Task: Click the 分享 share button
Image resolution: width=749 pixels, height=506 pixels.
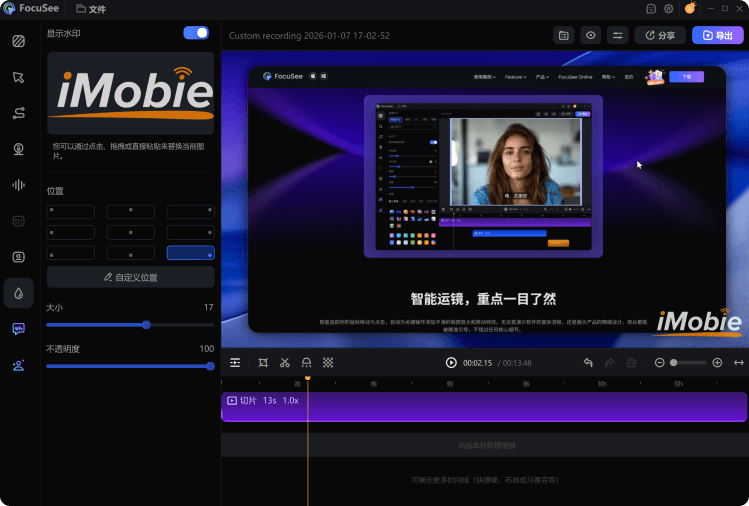Action: pyautogui.click(x=660, y=35)
